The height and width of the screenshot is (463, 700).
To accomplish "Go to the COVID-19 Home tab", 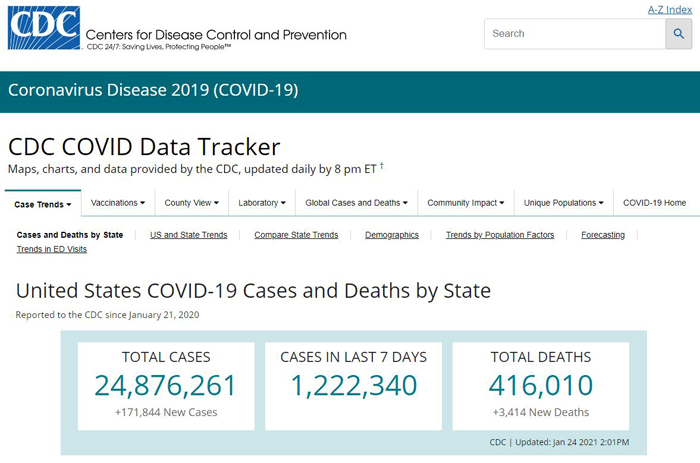I will click(x=654, y=203).
